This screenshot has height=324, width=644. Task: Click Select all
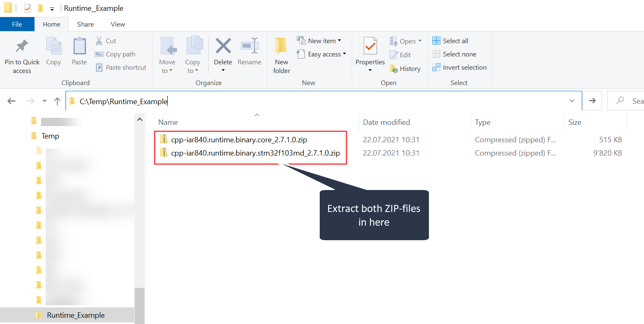(x=451, y=41)
